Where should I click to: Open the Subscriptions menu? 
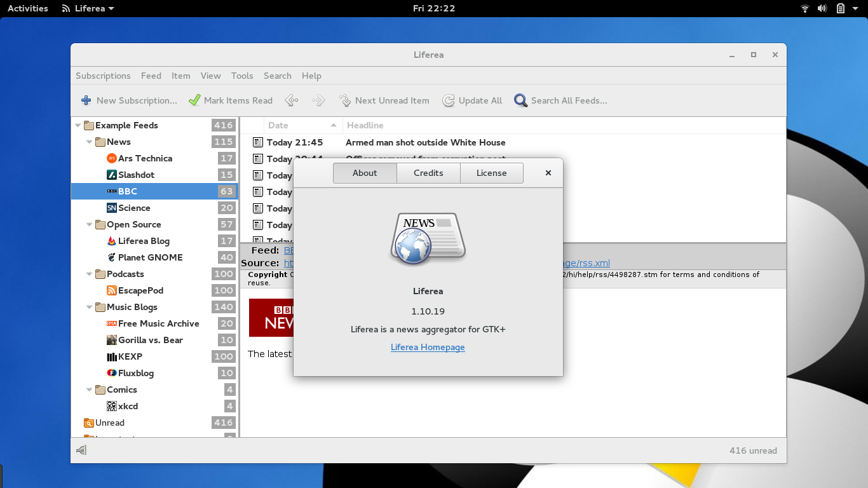tap(103, 76)
